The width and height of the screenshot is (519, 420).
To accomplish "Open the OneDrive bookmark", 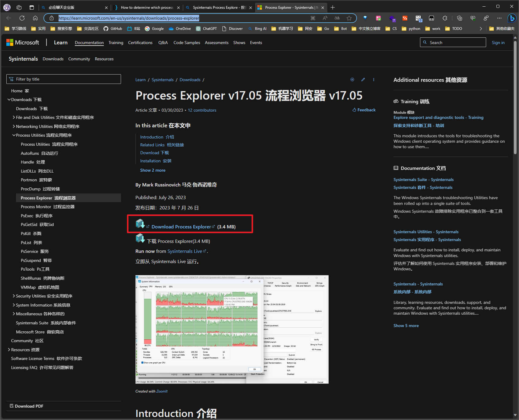I will pos(180,29).
